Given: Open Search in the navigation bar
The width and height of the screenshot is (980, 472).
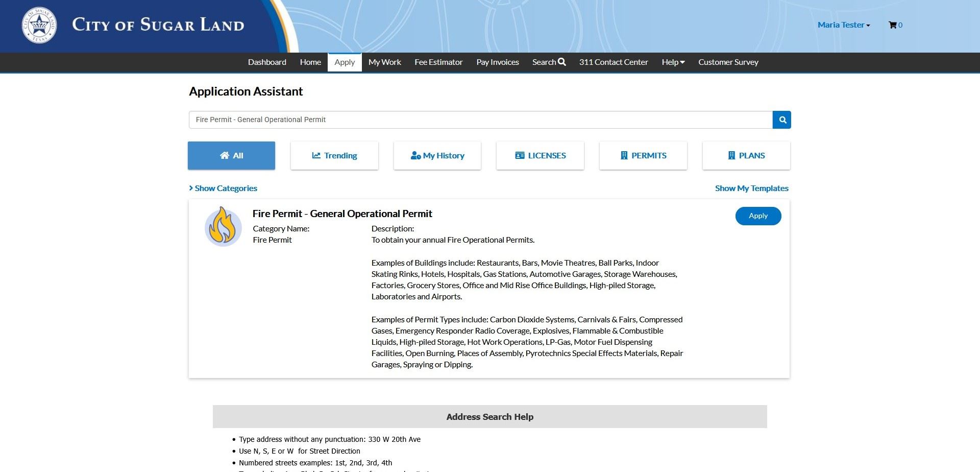Looking at the screenshot, I should point(549,62).
